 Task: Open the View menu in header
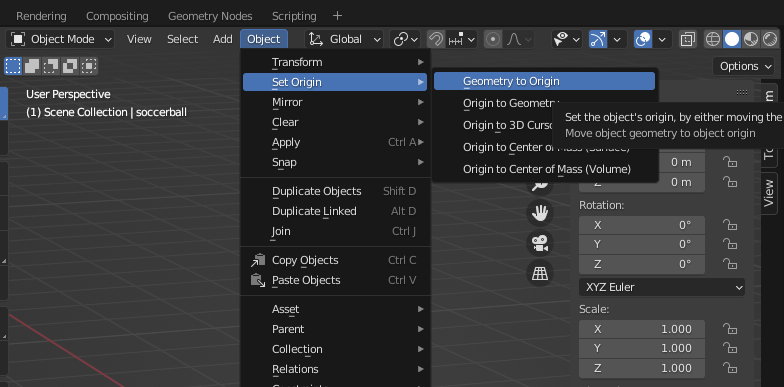coord(139,39)
